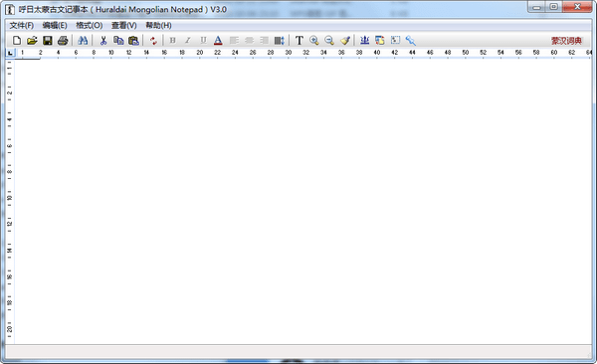Open the 蒙汉词典 dictionary link

tap(567, 41)
